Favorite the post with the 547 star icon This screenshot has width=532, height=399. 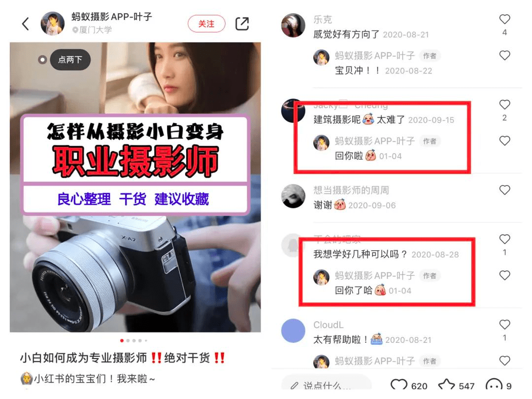click(446, 385)
